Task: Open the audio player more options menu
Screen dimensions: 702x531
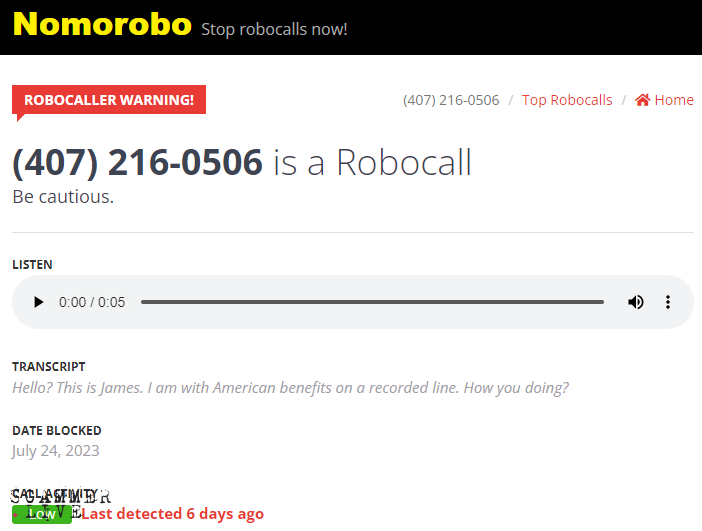Action: 668,302
